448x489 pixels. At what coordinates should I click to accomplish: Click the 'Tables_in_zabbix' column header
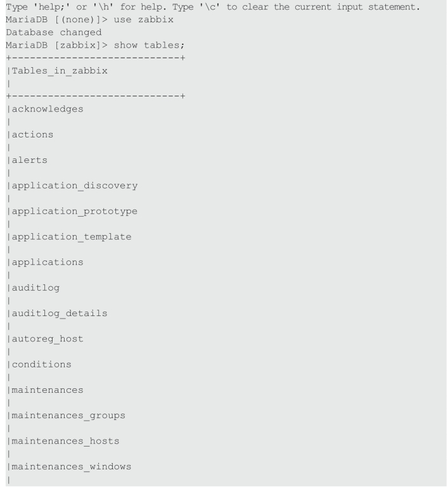pyautogui.click(x=60, y=71)
